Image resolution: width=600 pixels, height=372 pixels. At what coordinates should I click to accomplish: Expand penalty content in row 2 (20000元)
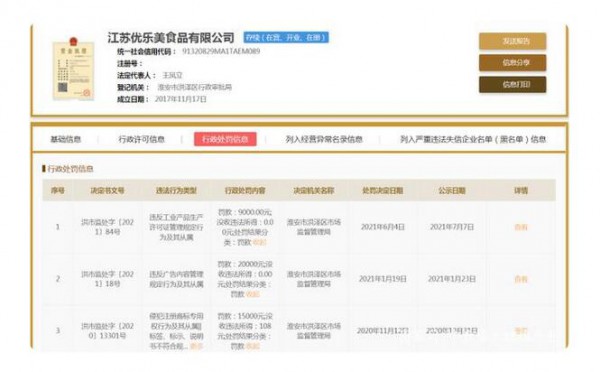pyautogui.click(x=253, y=294)
